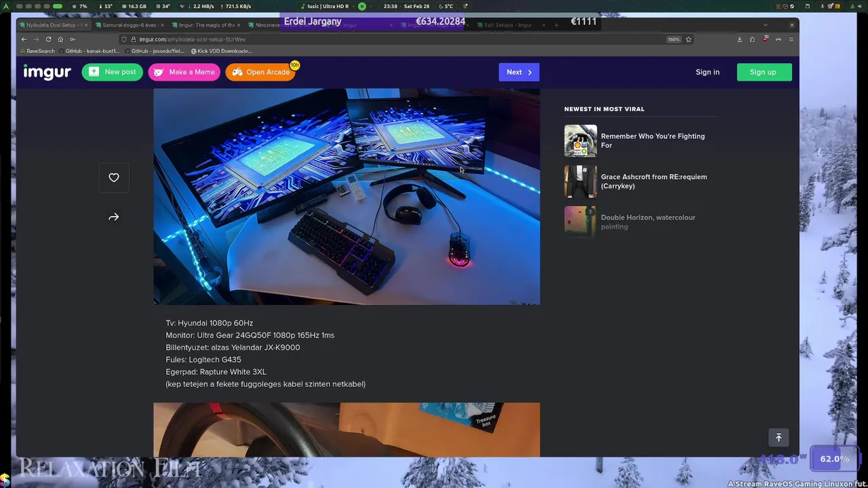Open the Double Horizon watercolour thumbnail
The image size is (868, 488).
pos(580,222)
